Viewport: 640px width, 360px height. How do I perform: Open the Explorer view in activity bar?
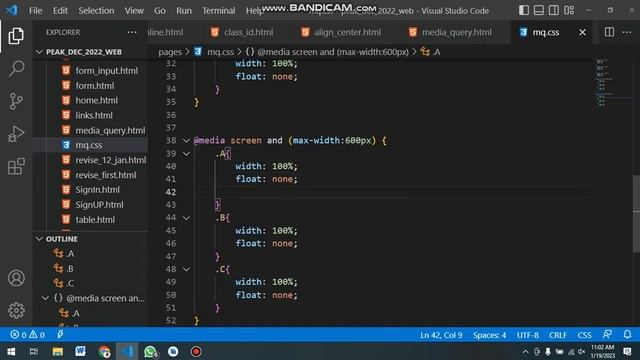tap(16, 36)
